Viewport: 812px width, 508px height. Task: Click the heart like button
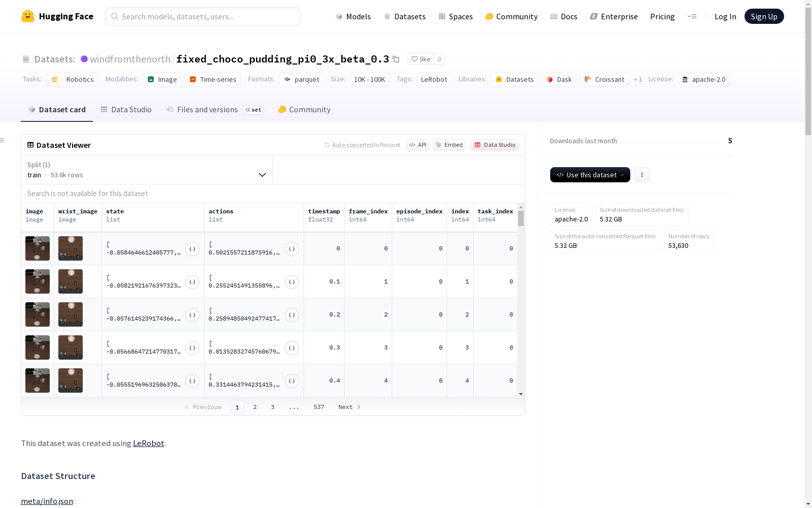tap(421, 59)
